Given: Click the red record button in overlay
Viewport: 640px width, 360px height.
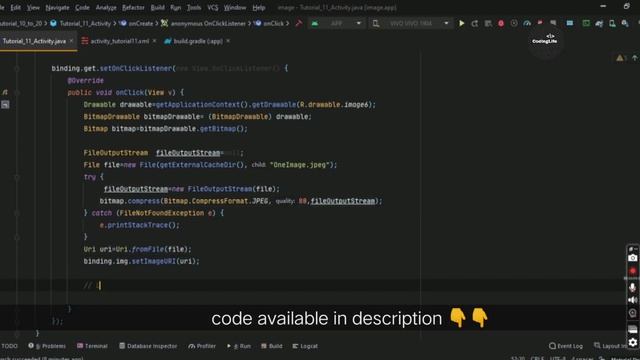Looking at the screenshot, I should (x=633, y=271).
